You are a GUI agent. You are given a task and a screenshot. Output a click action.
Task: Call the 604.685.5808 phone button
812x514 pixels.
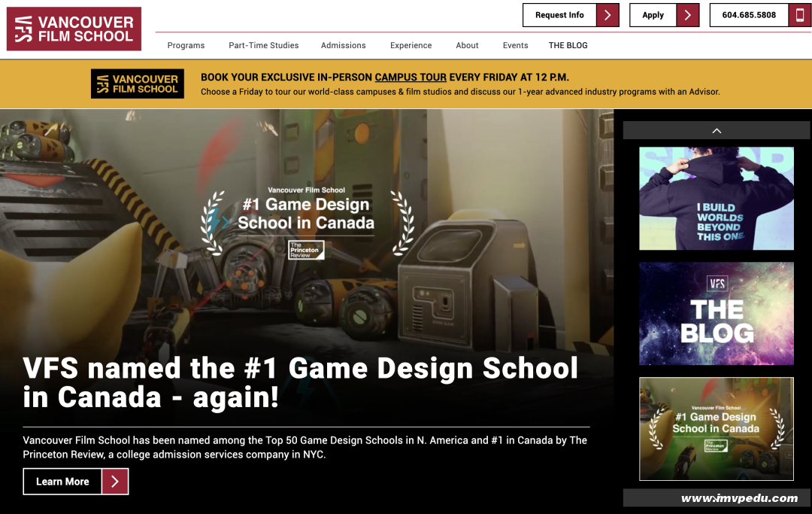pyautogui.click(x=760, y=15)
